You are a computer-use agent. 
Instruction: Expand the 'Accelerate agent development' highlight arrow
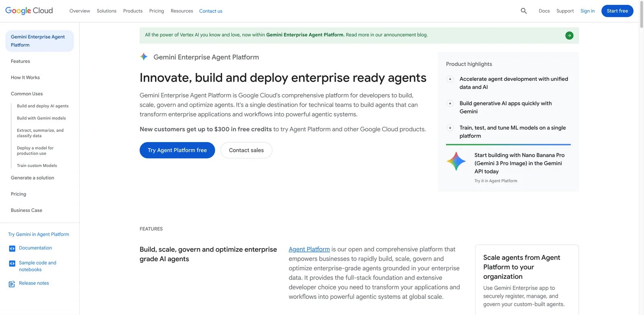click(x=450, y=79)
